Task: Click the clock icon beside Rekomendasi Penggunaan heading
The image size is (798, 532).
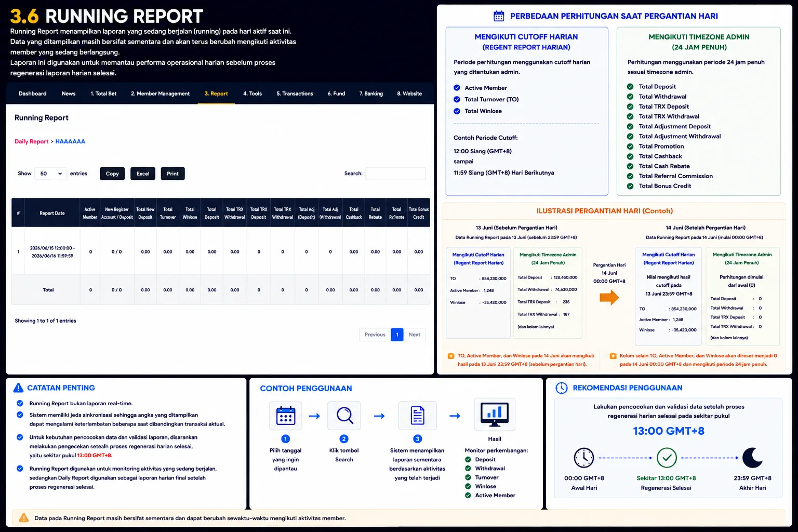Action: coord(562,388)
